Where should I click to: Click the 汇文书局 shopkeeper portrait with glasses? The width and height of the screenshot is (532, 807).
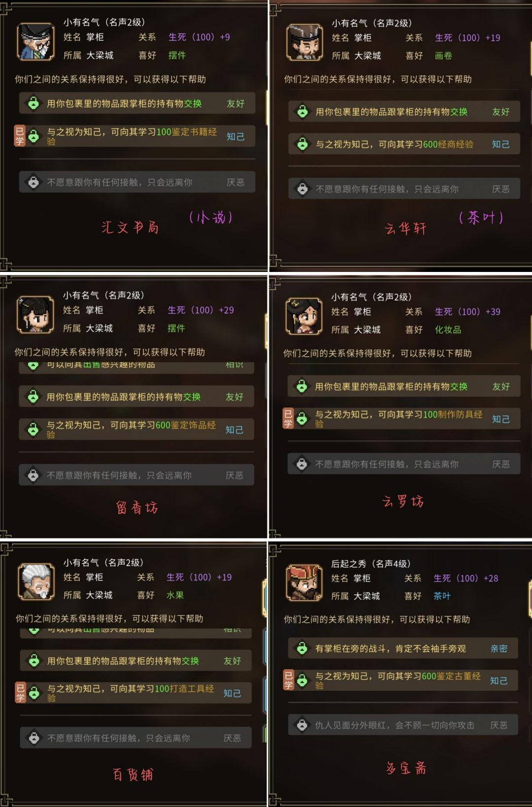click(35, 41)
